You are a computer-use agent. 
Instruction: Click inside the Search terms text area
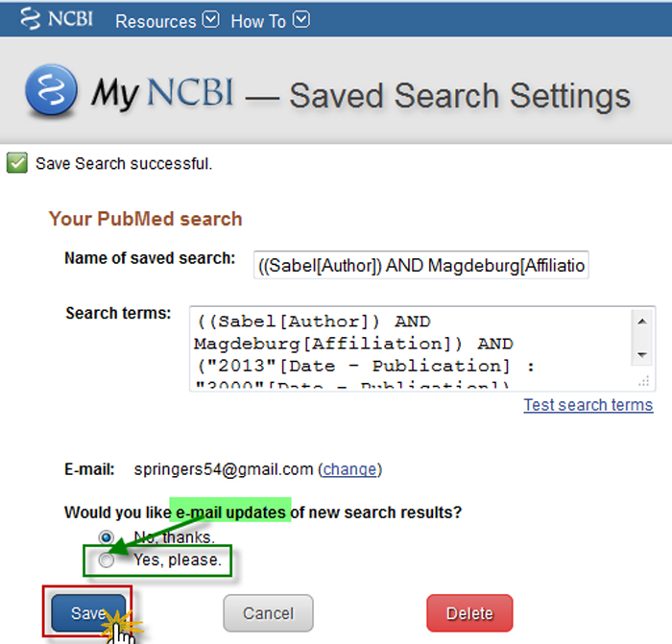pyautogui.click(x=403, y=347)
